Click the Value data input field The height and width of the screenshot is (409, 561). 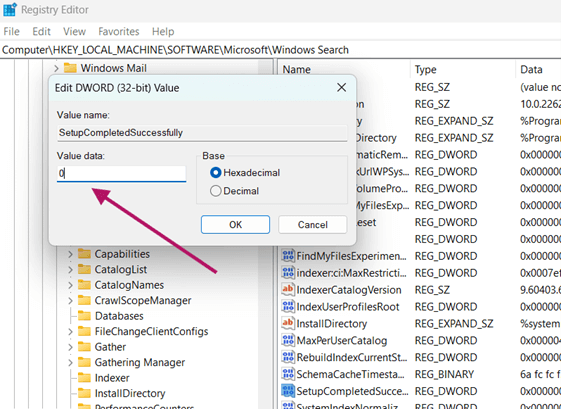click(x=121, y=174)
